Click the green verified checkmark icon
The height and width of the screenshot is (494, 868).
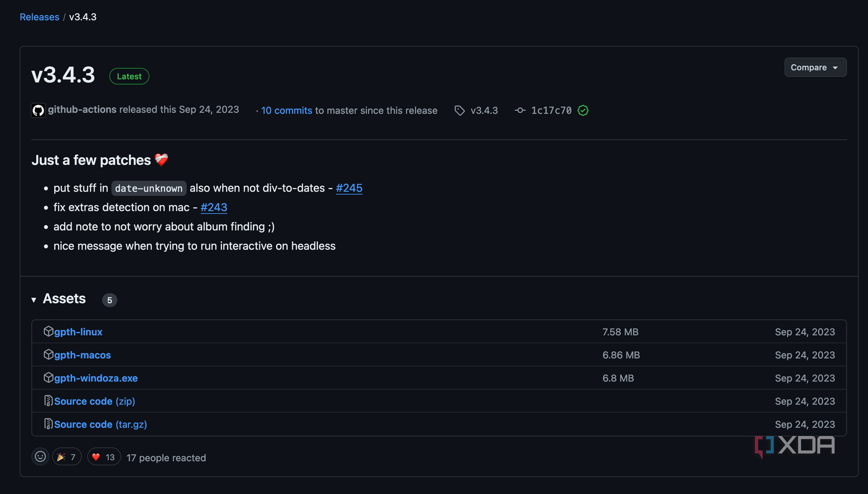(x=583, y=110)
